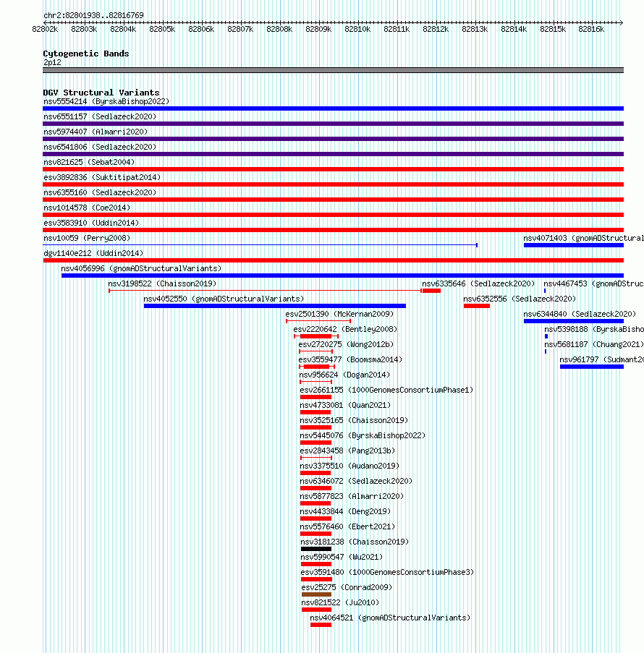Select dgv1140e212 (Uddin2014) variant
Image resolution: width=644 pixels, height=653 pixels.
93,253
